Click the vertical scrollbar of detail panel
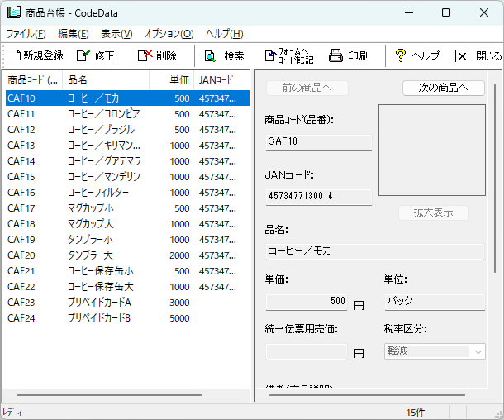The image size is (504, 420). 495,179
